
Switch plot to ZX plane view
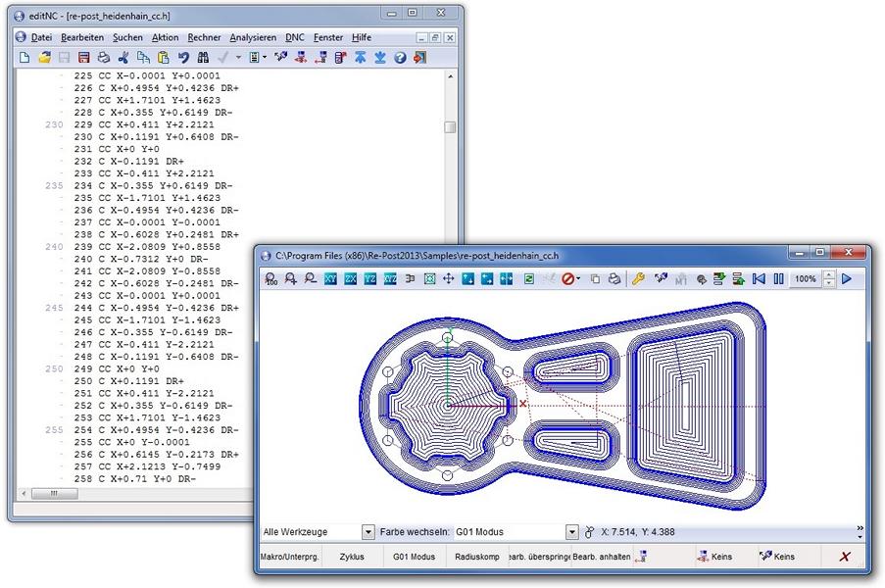(351, 278)
